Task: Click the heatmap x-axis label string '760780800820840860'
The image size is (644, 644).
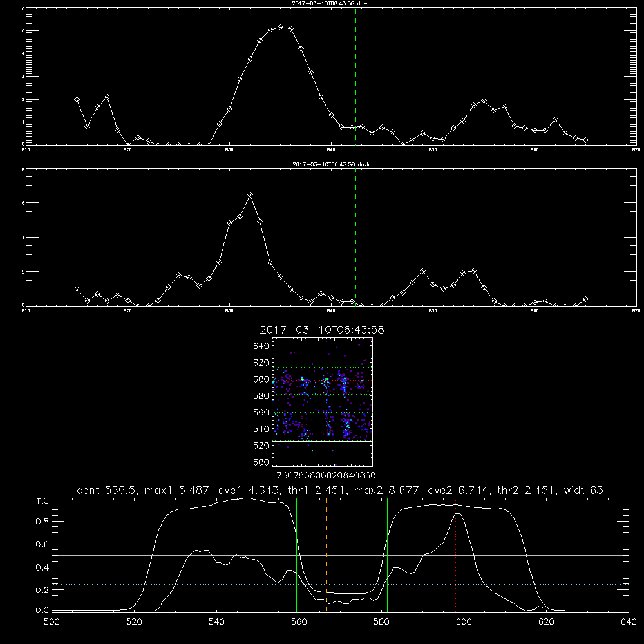Action: pos(326,476)
